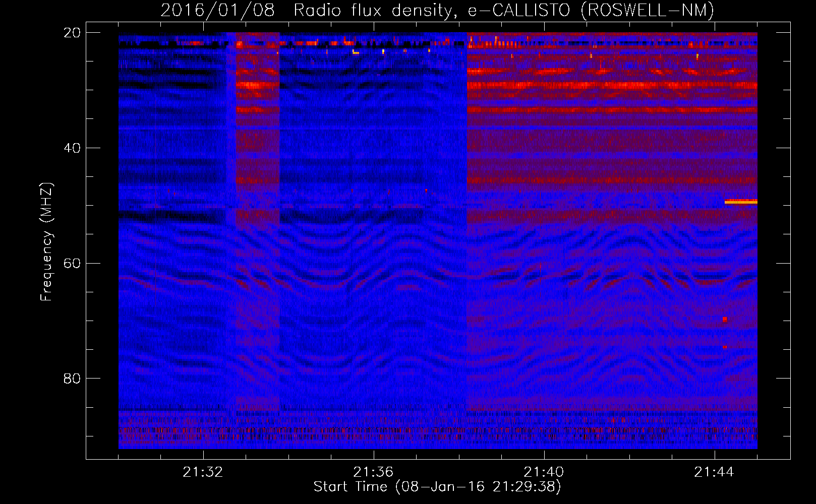
Task: Click the plot title '2016/01/08 Radio flux density'
Action: click(x=437, y=10)
